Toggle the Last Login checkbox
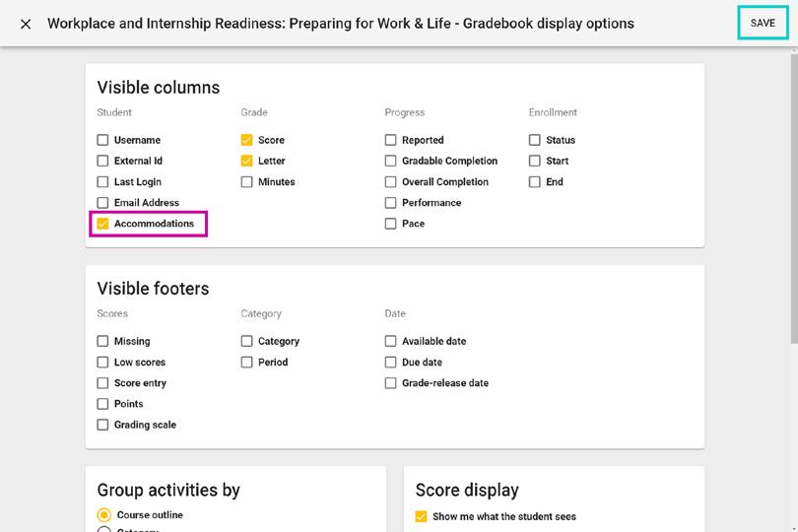 coord(102,181)
